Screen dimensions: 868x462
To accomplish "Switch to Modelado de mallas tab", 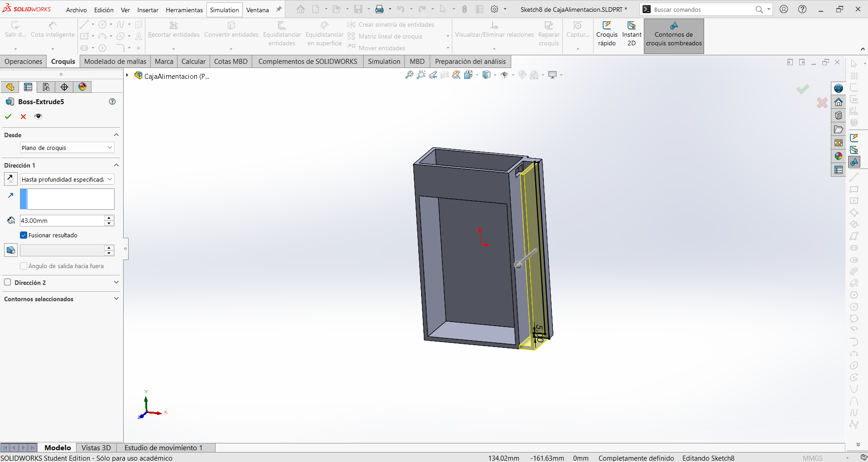I will [115, 62].
